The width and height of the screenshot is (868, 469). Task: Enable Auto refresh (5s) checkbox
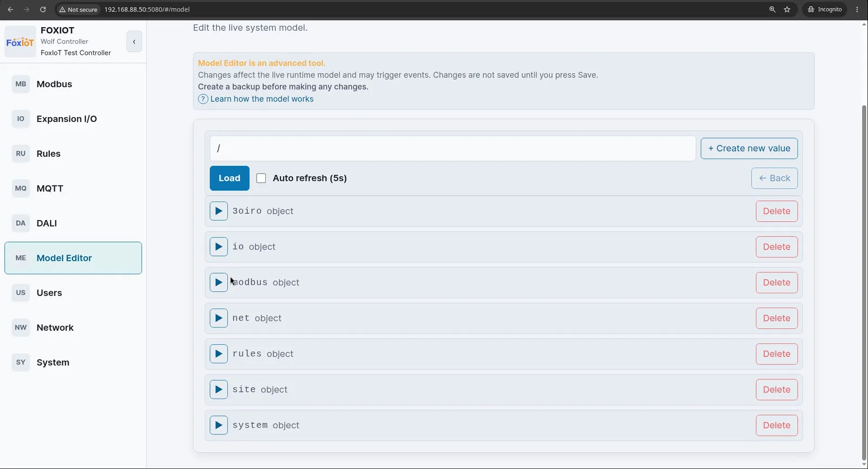[x=261, y=178]
